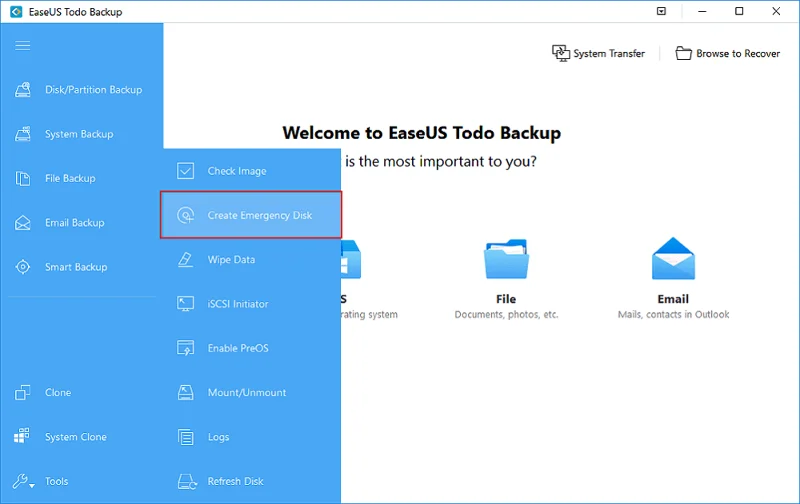Open iSCSI Initiator from Tools menu

237,304
